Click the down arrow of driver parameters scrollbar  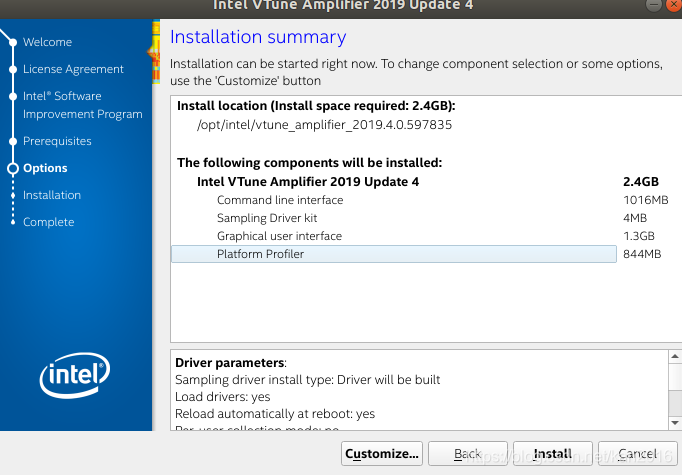[x=675, y=422]
